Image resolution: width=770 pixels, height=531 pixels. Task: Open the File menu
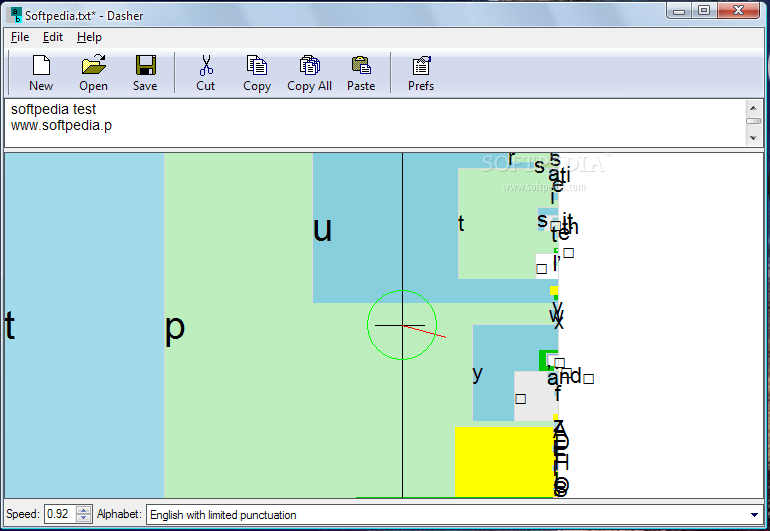pyautogui.click(x=20, y=37)
